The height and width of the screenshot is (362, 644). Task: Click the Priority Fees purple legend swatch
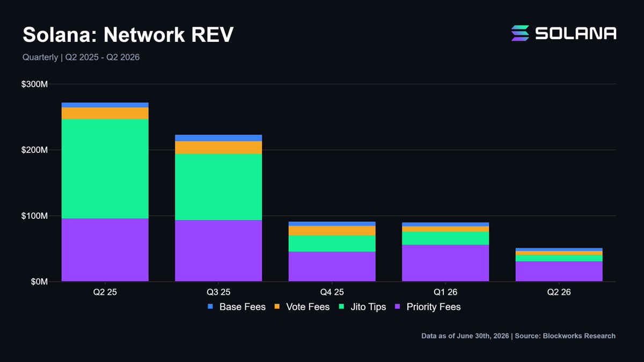(398, 307)
